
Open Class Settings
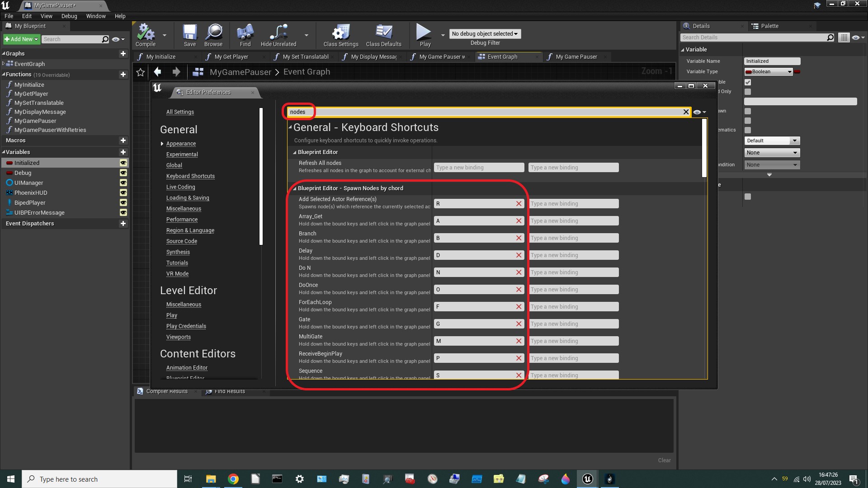click(341, 35)
